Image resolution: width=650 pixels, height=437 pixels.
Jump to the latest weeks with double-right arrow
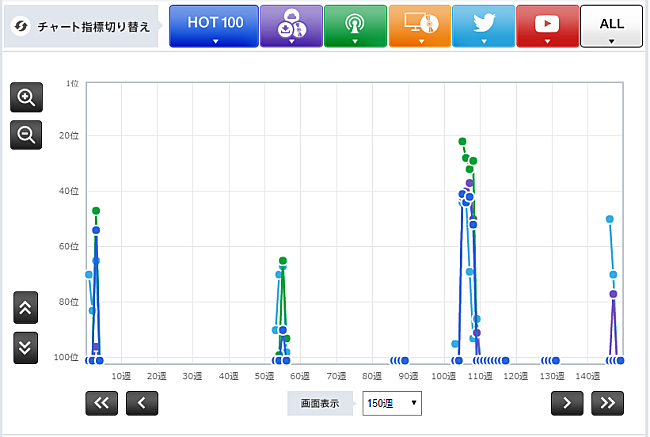[606, 403]
